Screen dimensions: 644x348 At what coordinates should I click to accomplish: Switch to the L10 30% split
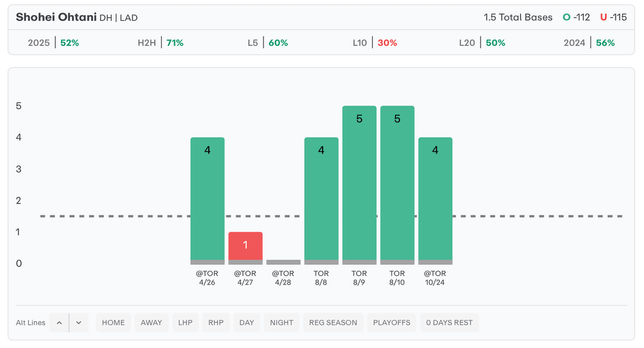[x=375, y=43]
